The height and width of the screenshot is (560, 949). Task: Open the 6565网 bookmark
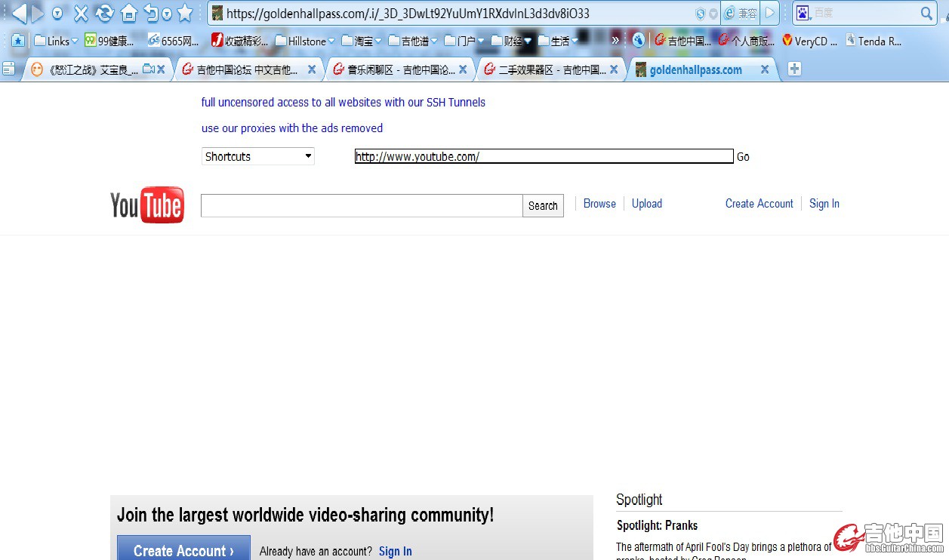(174, 41)
